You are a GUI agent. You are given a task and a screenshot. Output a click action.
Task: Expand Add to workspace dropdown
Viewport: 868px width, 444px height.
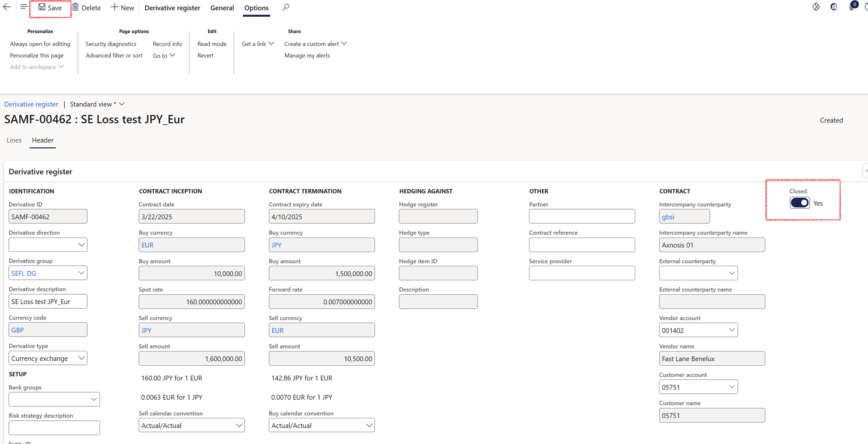37,67
